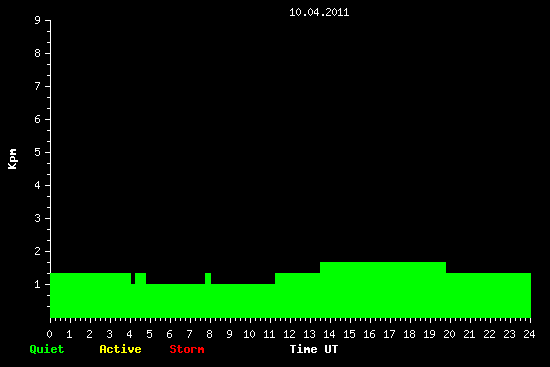This screenshot has width=550, height=367.
Task: Click value 2 on Kp axis
Action: click(x=38, y=251)
